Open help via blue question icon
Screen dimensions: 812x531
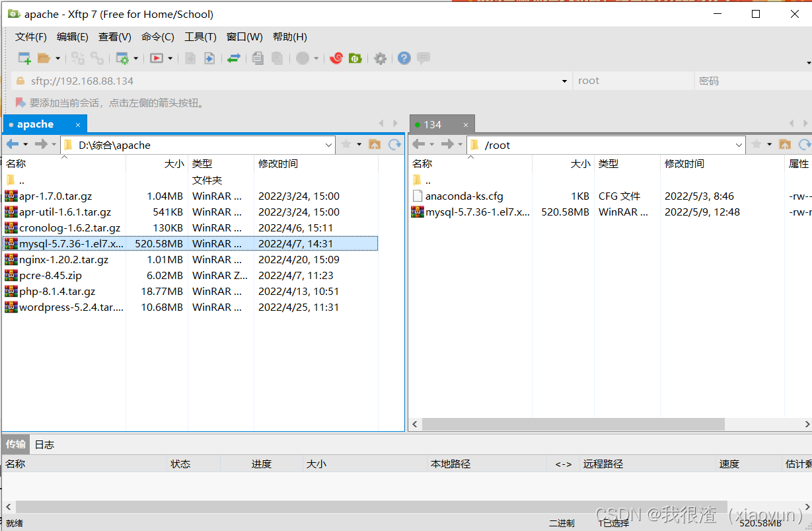pos(404,58)
